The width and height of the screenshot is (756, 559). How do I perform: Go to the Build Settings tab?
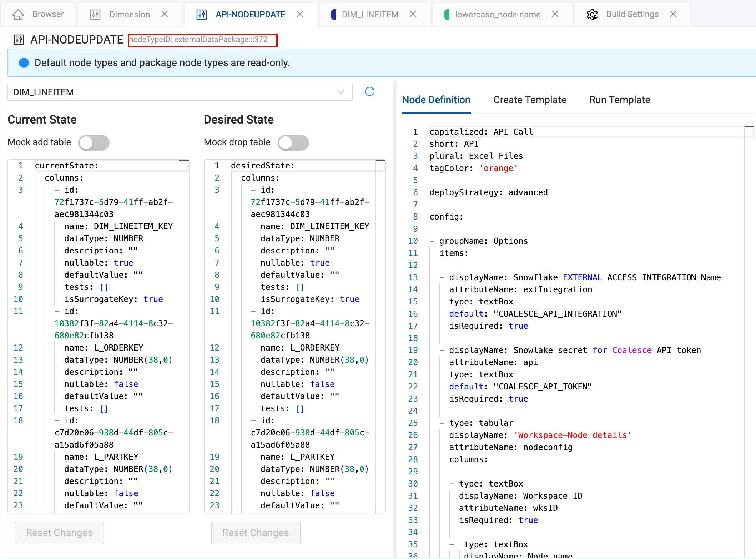[x=632, y=14]
